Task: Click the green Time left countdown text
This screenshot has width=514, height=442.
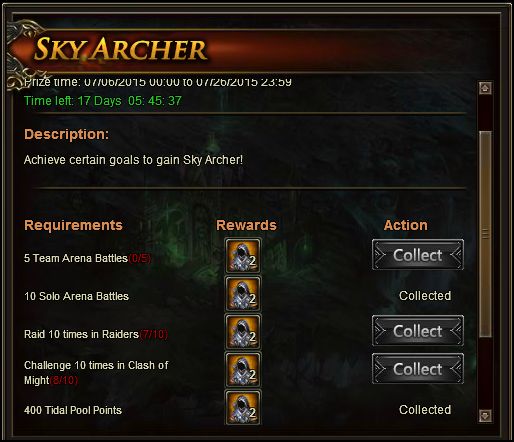Action: [x=103, y=101]
